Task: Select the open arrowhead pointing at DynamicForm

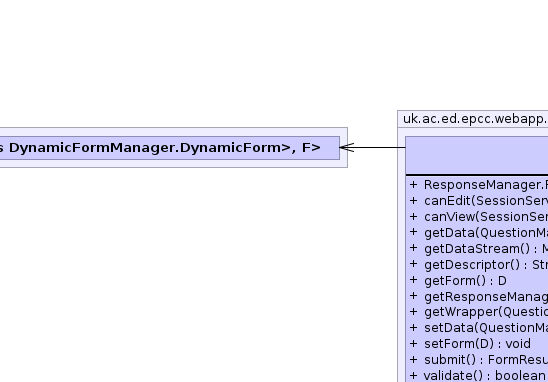Action: 347,147
